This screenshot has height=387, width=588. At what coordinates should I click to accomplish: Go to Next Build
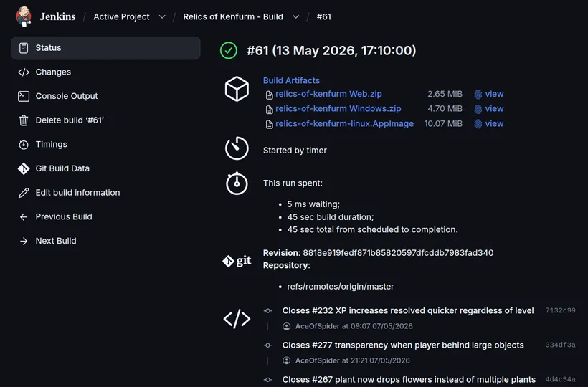(x=56, y=241)
